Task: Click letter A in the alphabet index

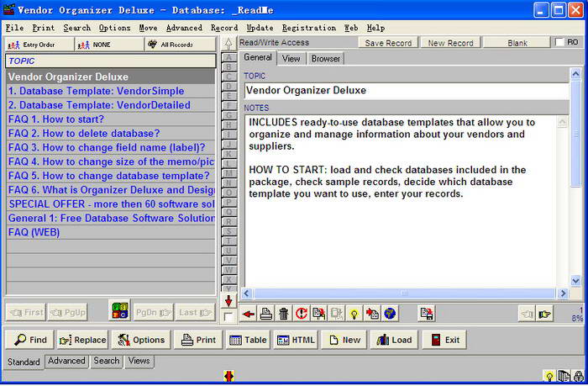Action: click(228, 58)
